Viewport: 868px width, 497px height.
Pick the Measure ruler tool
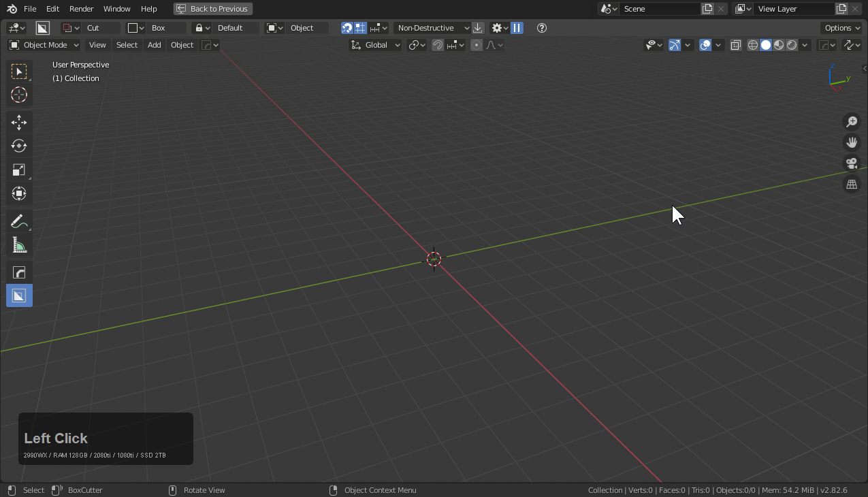click(x=19, y=245)
